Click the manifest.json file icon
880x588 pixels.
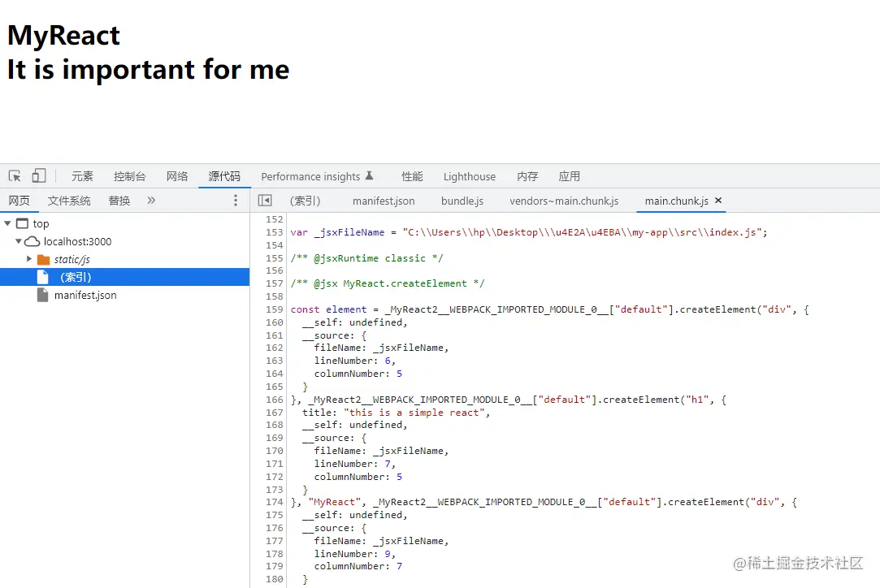(x=42, y=295)
